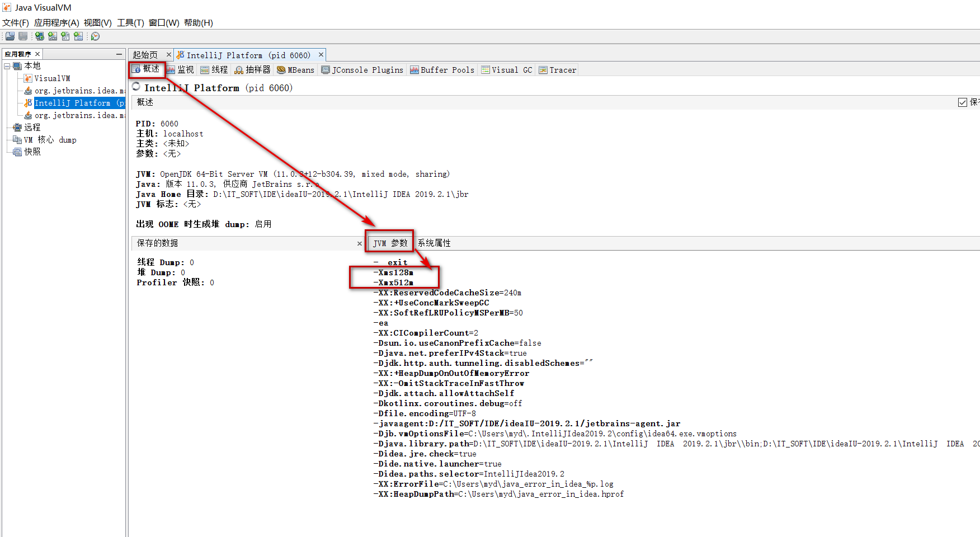Image resolution: width=980 pixels, height=537 pixels.
Task: Click the -XX:ReservedCodeCacheSize=240m line
Action: [447, 293]
